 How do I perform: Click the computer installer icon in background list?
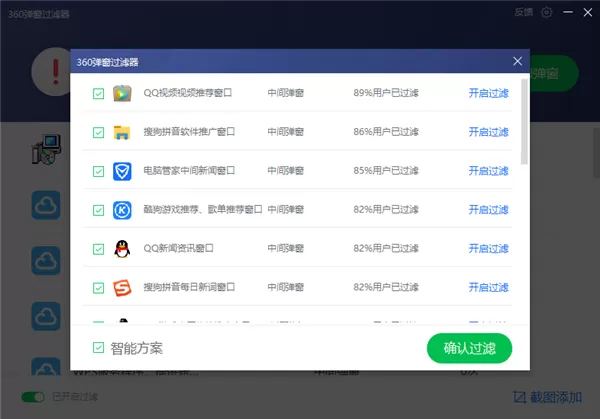(46, 149)
